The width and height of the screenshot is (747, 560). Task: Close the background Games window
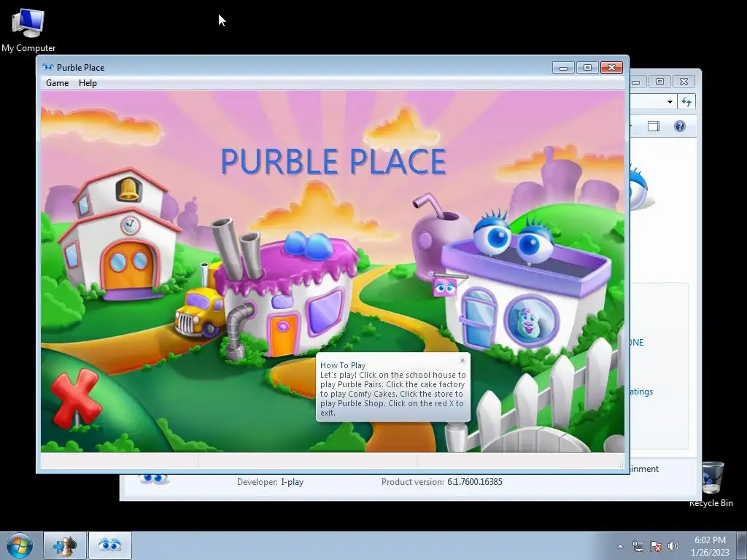684,82
